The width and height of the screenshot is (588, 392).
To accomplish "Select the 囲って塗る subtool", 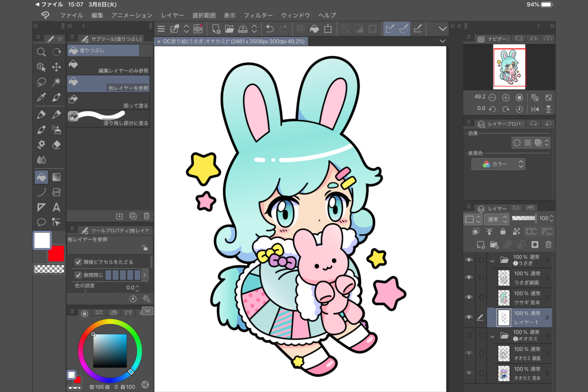I will pos(108,101).
